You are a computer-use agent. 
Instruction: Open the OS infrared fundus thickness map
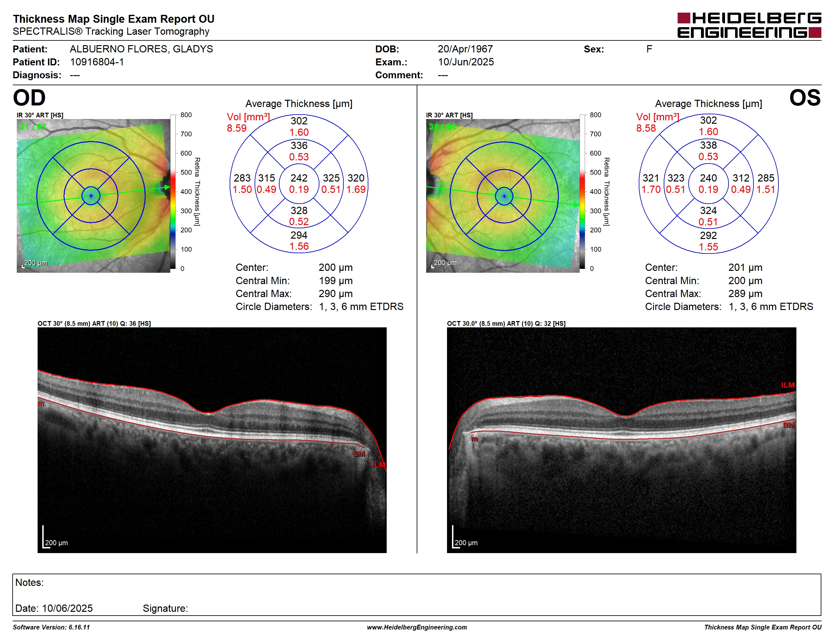503,196
